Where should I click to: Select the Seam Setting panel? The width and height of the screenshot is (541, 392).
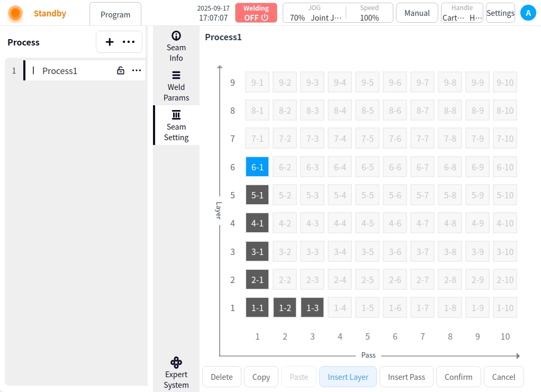coord(176,125)
